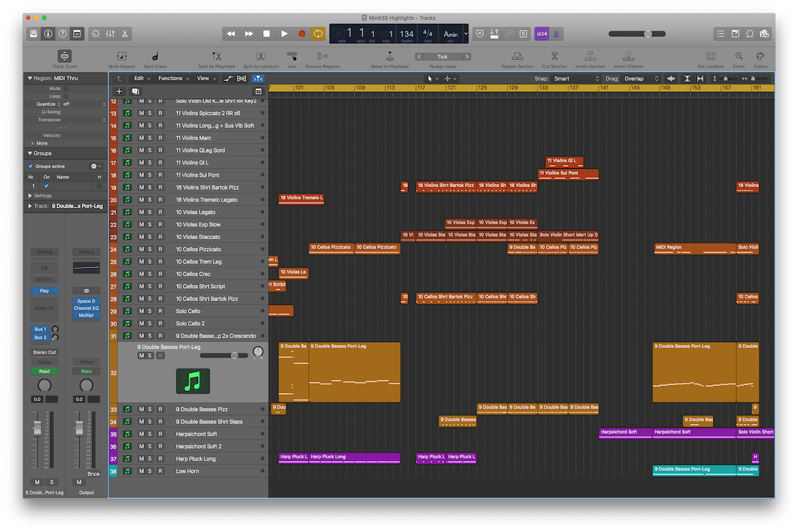Click the Colors palette icon
798x532 pixels.
click(x=760, y=57)
